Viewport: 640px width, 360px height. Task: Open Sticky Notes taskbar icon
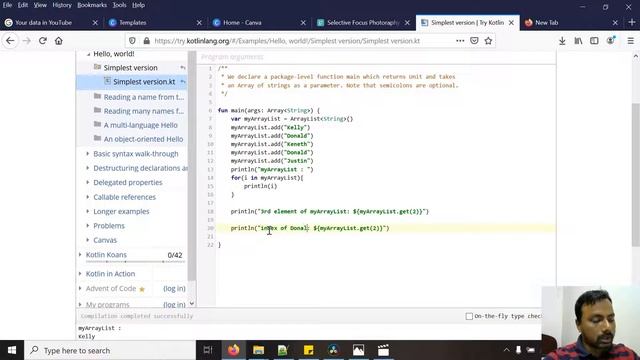click(309, 350)
